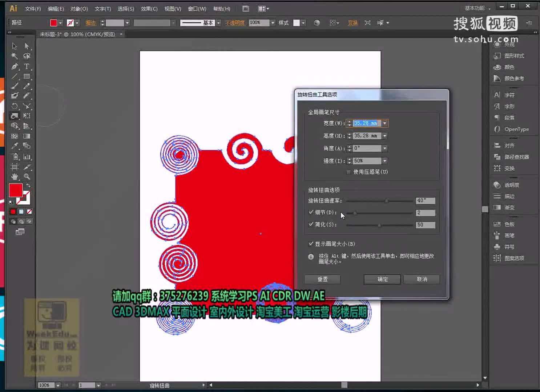Open fill color dropdown in control bar
Image resolution: width=540 pixels, height=392 pixels.
point(60,23)
